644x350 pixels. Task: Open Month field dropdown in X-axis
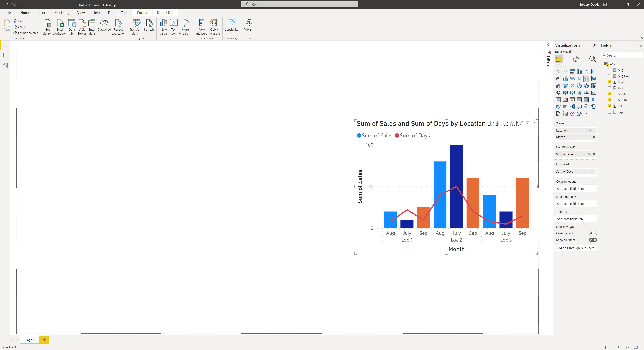click(x=590, y=137)
